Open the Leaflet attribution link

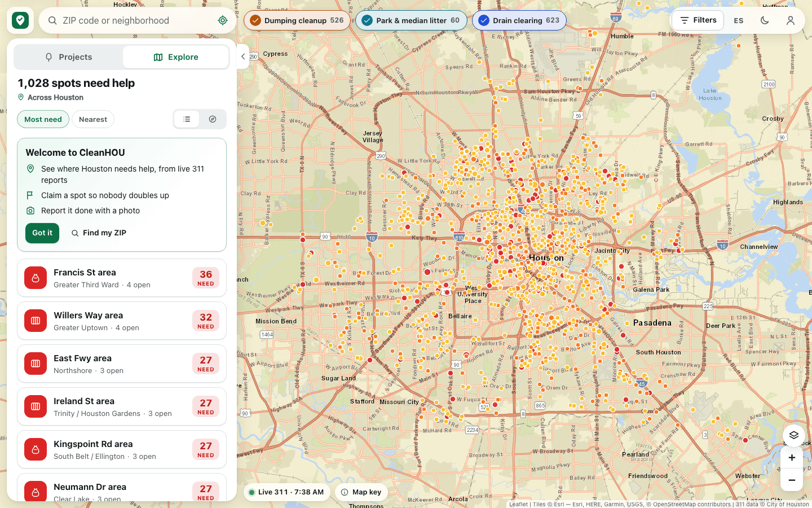tap(519, 505)
